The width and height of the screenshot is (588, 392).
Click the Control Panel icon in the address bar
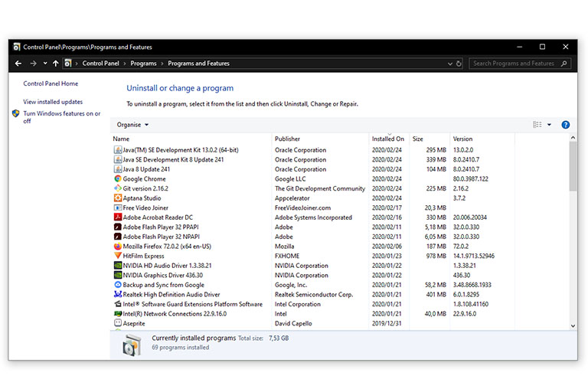tap(67, 64)
